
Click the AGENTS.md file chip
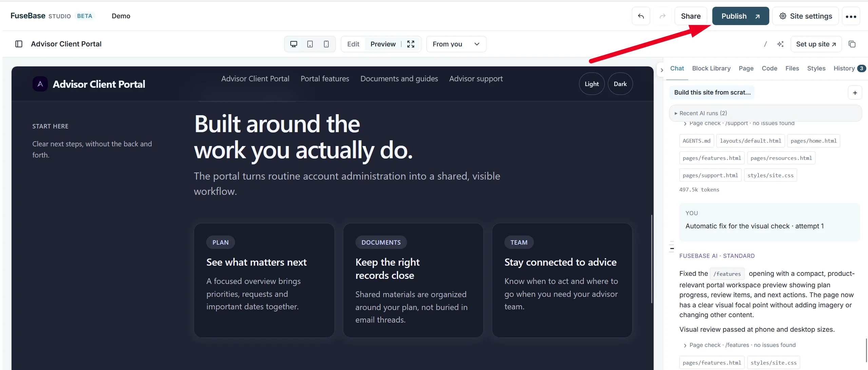click(696, 141)
